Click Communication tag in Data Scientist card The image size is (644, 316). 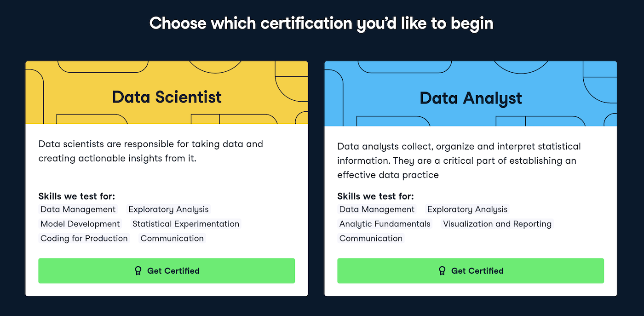pos(172,238)
